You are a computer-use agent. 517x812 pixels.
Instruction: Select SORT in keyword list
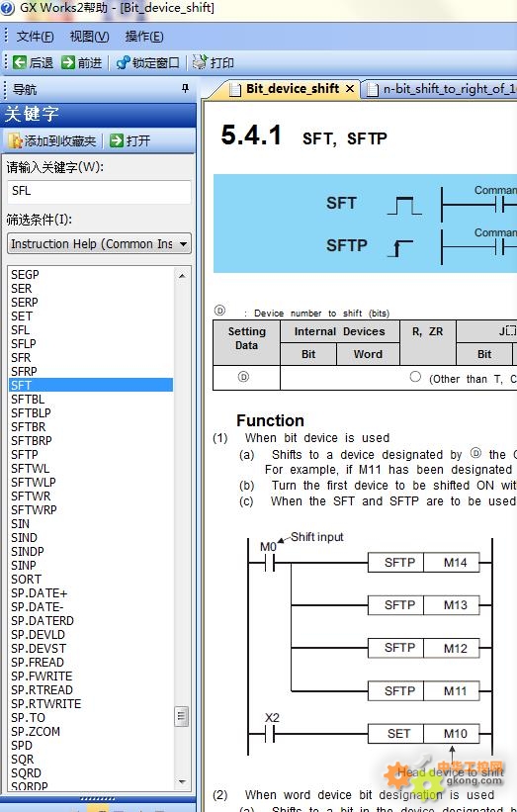point(26,580)
